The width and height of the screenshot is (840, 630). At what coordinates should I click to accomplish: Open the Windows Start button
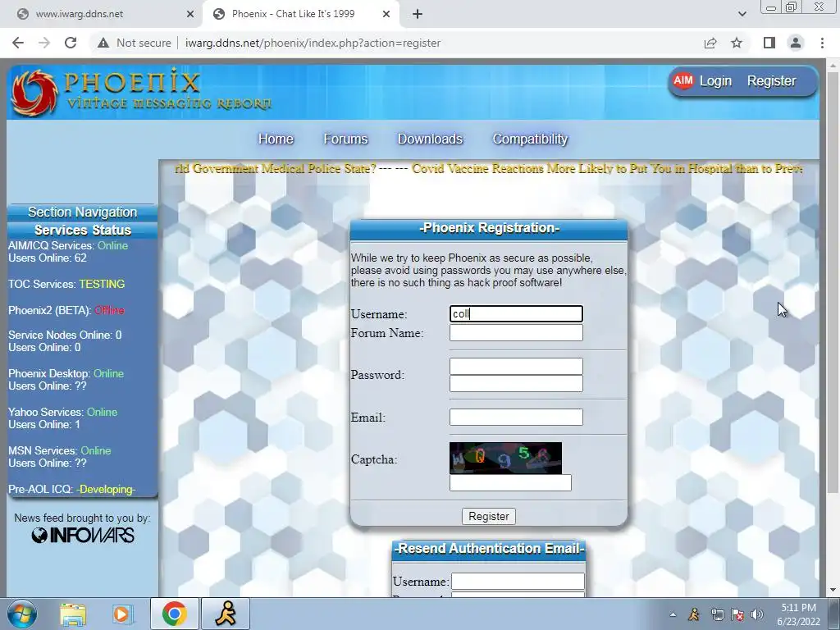(21, 614)
